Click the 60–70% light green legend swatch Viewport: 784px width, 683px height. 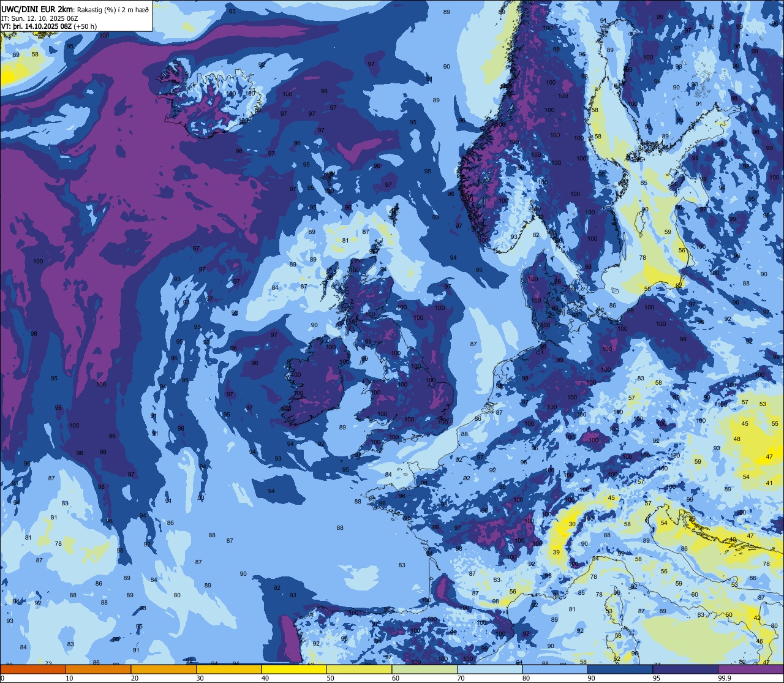pos(424,670)
